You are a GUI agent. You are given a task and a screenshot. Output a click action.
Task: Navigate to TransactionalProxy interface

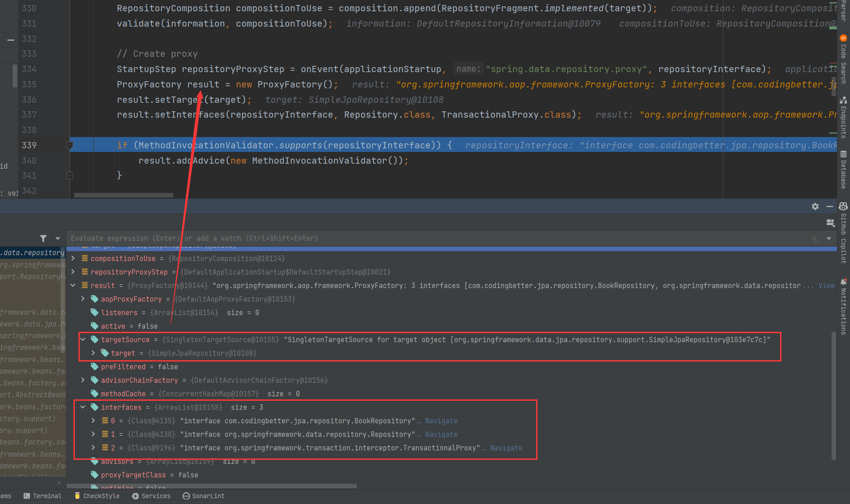(506, 448)
